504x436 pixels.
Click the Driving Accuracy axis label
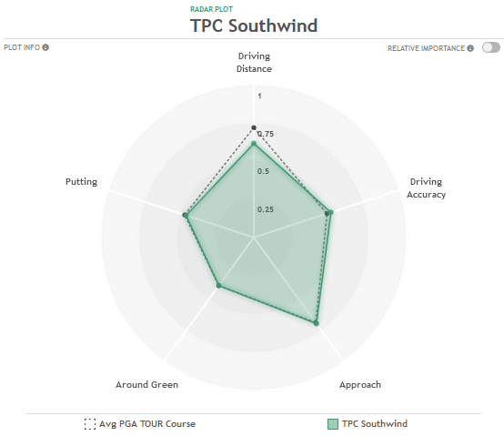click(426, 188)
